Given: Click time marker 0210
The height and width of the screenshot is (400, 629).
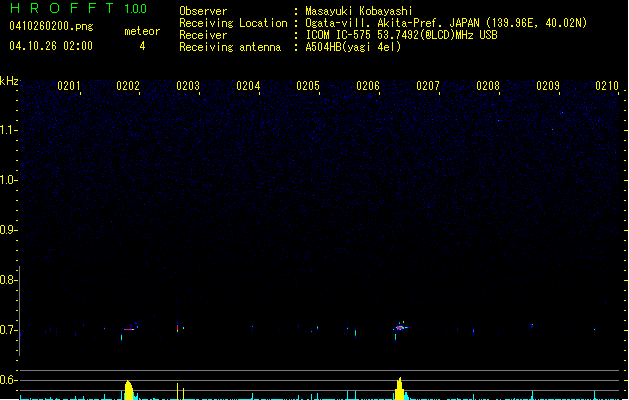Looking at the screenshot, I should click(x=607, y=86).
